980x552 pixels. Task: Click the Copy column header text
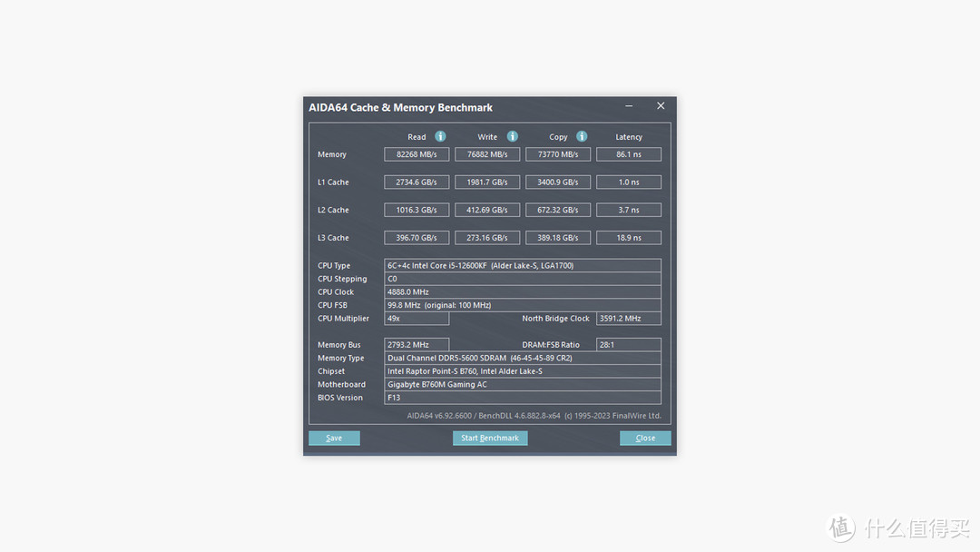(x=558, y=137)
